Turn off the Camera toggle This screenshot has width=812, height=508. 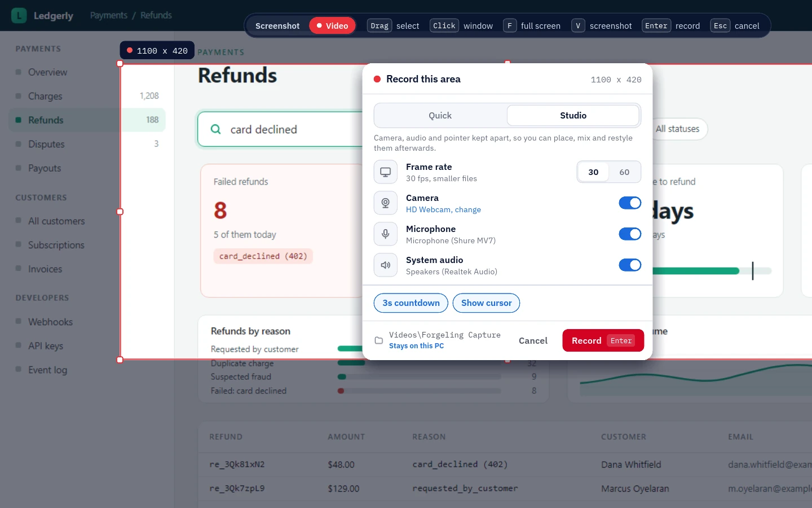(630, 203)
